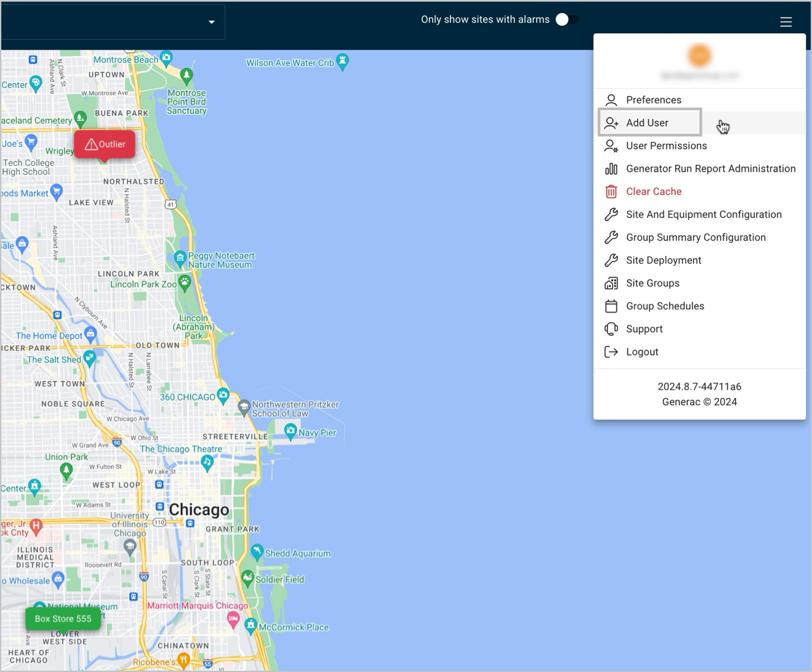Expand the site selector dropdown arrow
The height and width of the screenshot is (672, 812).
pyautogui.click(x=211, y=22)
